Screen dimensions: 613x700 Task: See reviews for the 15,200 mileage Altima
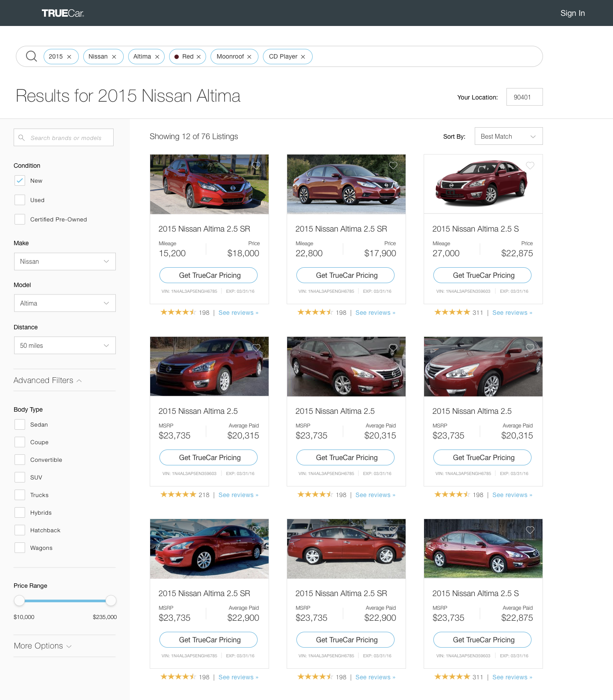[238, 313]
